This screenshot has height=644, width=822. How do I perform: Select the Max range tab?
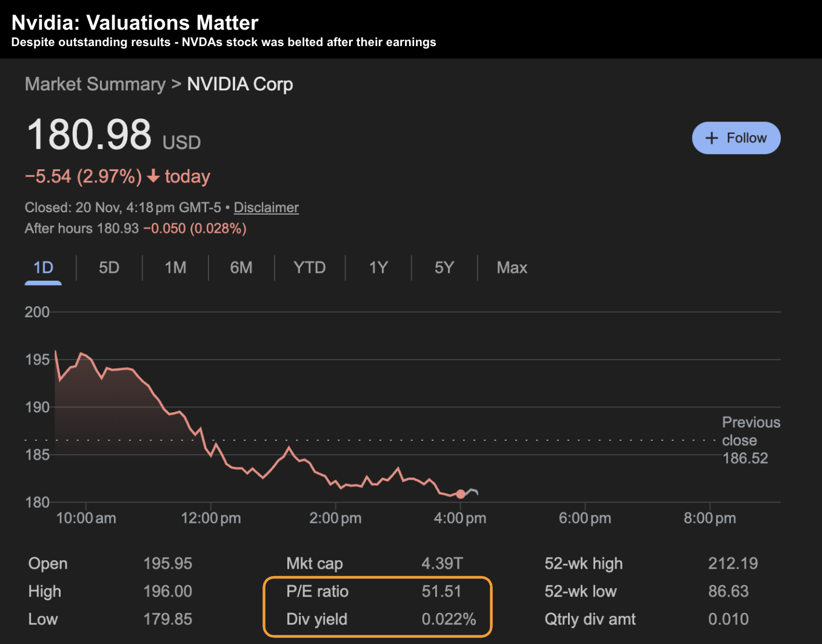point(512,267)
